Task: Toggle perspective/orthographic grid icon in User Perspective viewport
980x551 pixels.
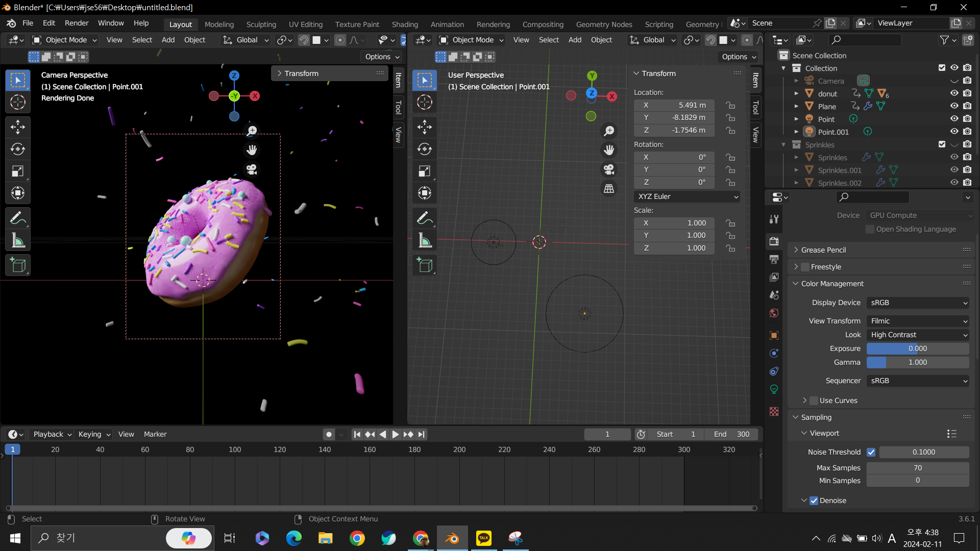Action: (x=609, y=189)
